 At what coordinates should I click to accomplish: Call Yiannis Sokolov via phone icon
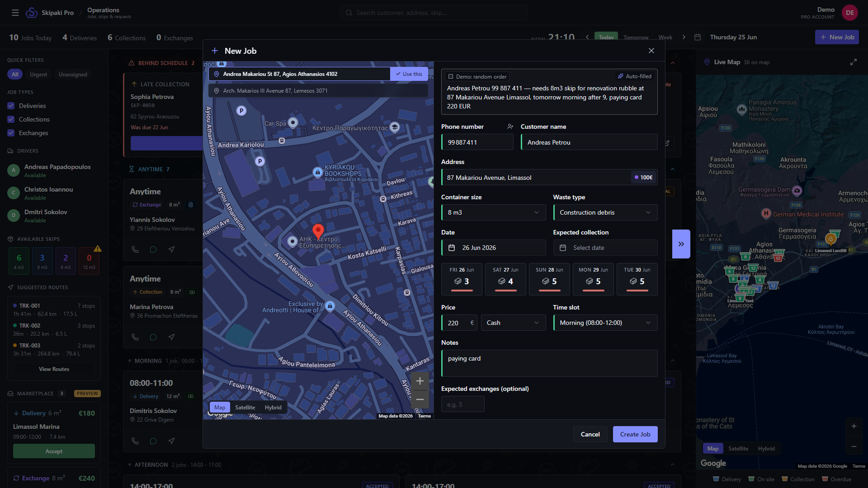click(135, 249)
